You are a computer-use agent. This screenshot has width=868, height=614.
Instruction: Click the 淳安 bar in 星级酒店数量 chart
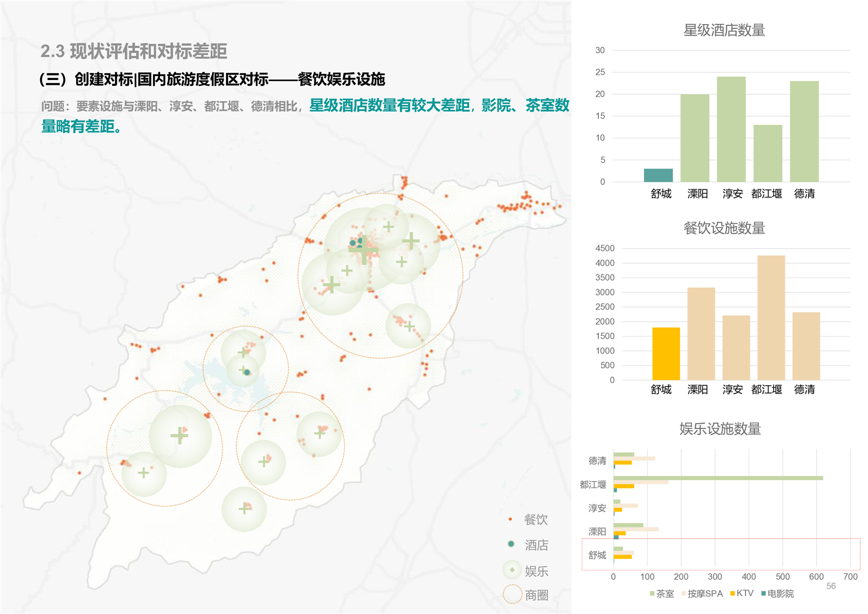[x=731, y=129]
